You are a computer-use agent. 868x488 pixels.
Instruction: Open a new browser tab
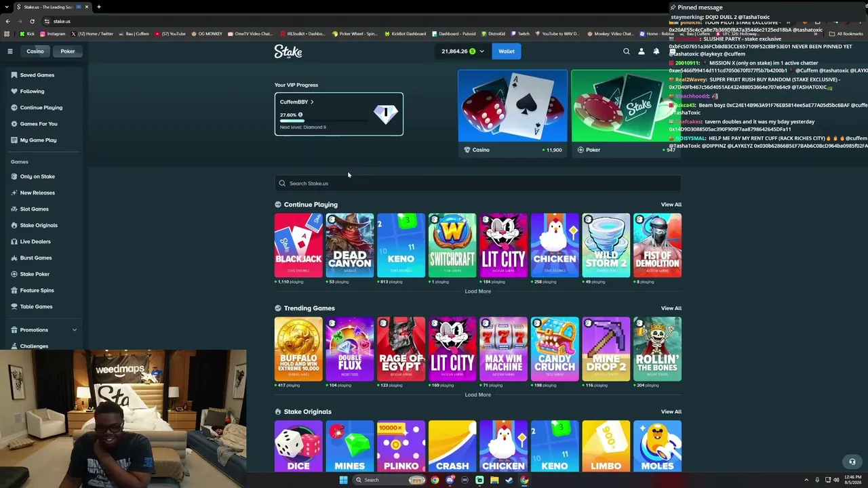click(99, 7)
